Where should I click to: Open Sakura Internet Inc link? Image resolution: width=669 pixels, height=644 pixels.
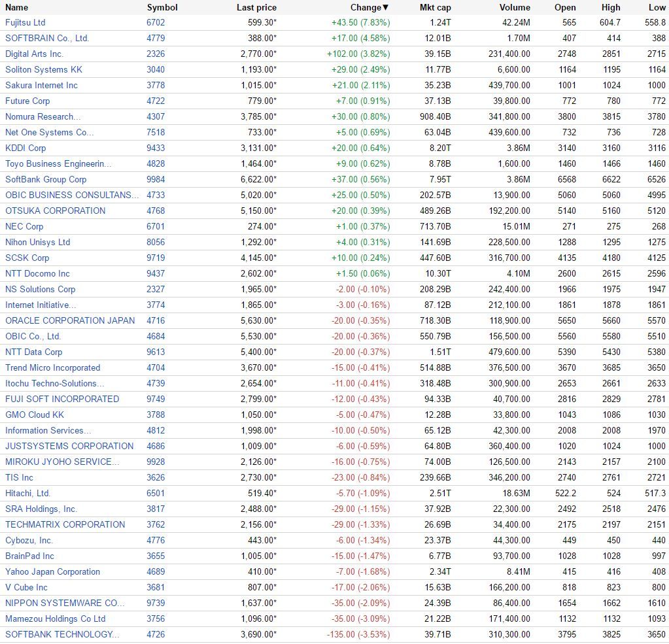[x=41, y=85]
